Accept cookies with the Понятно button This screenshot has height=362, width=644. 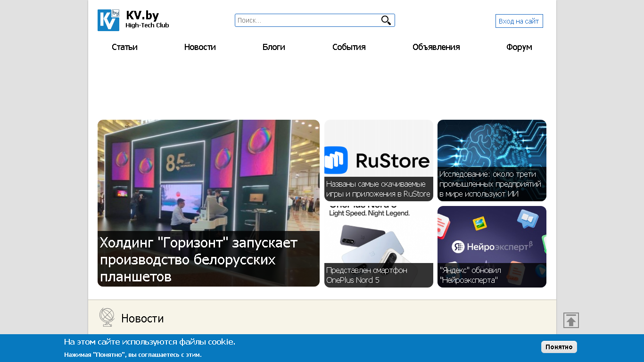[559, 347]
